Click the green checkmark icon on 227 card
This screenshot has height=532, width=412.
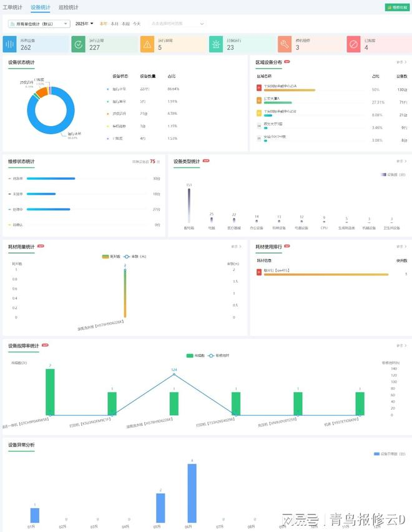coord(79,44)
